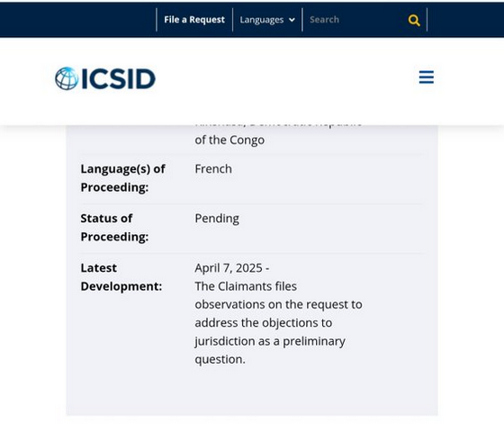Viewport: 504px width, 432px height.
Task: Click the 'Status of Proceeding:' label
Action: pyautogui.click(x=114, y=228)
